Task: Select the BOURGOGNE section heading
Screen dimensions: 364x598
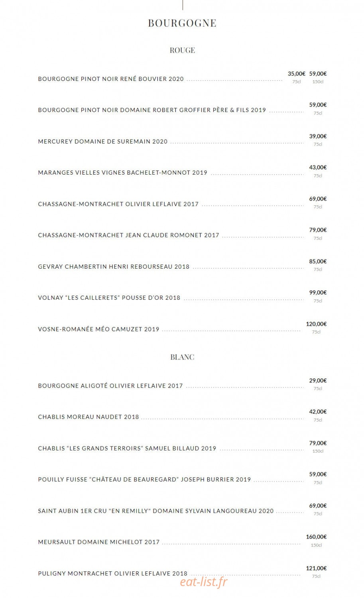Action: pyautogui.click(x=182, y=23)
